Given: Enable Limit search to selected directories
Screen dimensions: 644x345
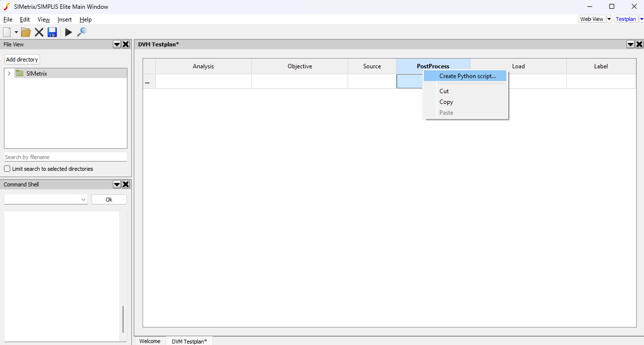Looking at the screenshot, I should pos(6,168).
